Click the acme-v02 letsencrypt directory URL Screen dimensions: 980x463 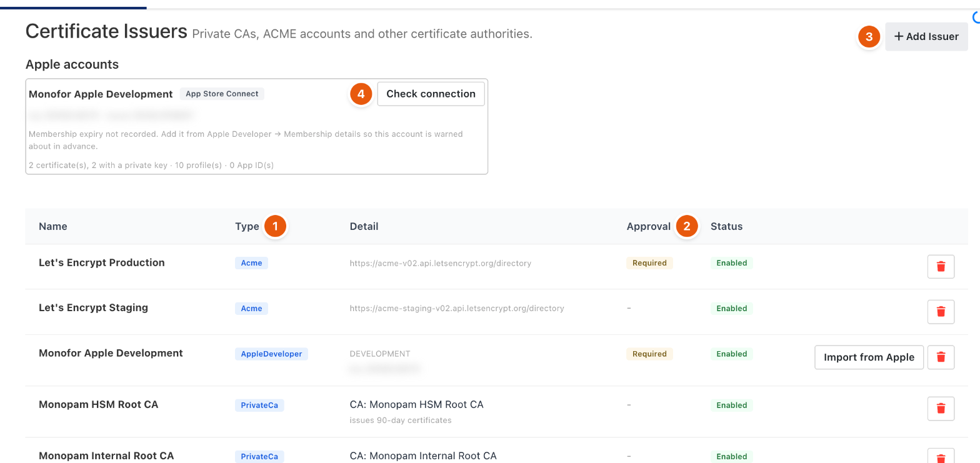pos(441,263)
